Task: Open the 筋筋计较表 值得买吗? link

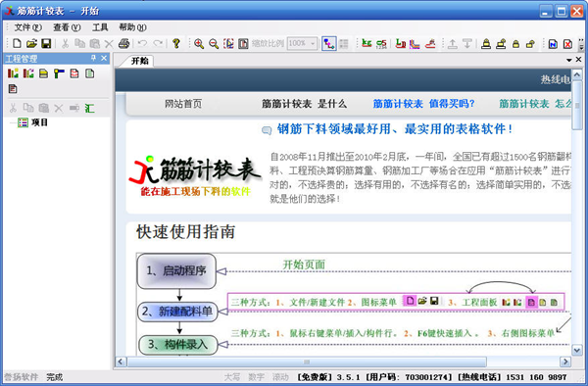Action: click(x=423, y=104)
